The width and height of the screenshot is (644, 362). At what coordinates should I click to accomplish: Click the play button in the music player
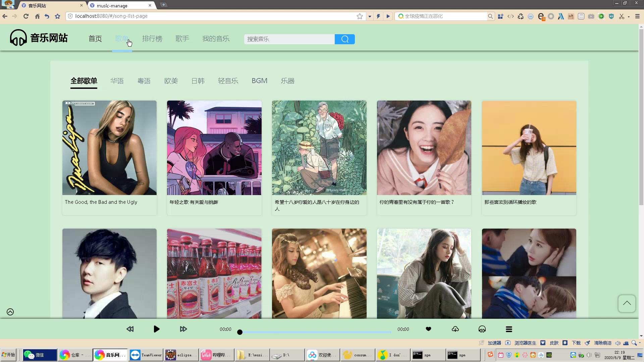(156, 329)
